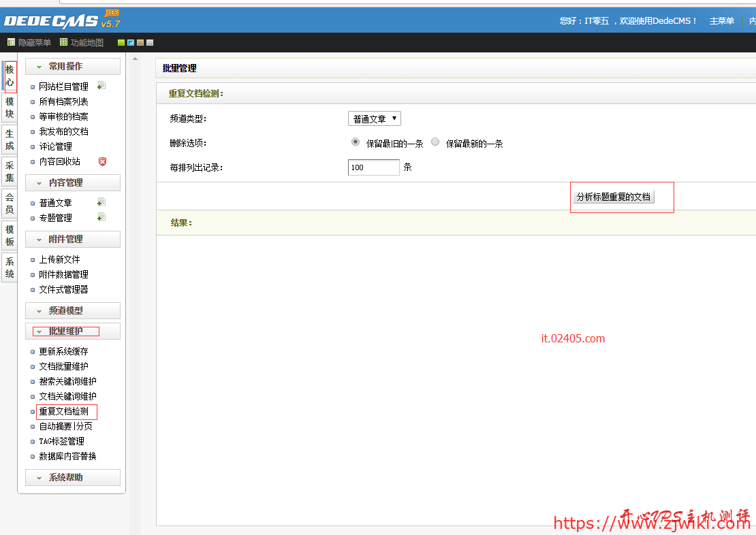Open the 频道类型 dropdown showing 普通文章
The height and width of the screenshot is (535, 756).
(x=374, y=118)
